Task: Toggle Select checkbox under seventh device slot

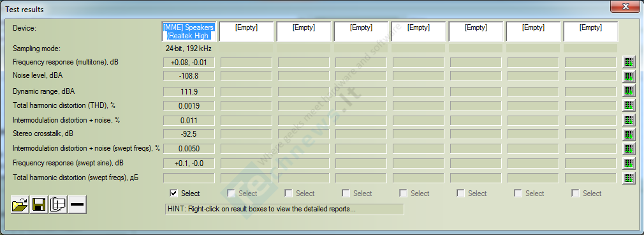Action: pos(518,193)
